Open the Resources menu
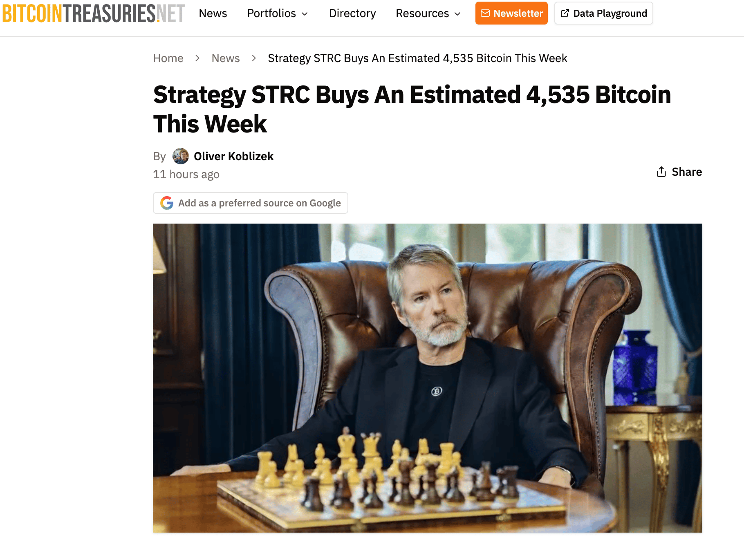 click(x=428, y=13)
